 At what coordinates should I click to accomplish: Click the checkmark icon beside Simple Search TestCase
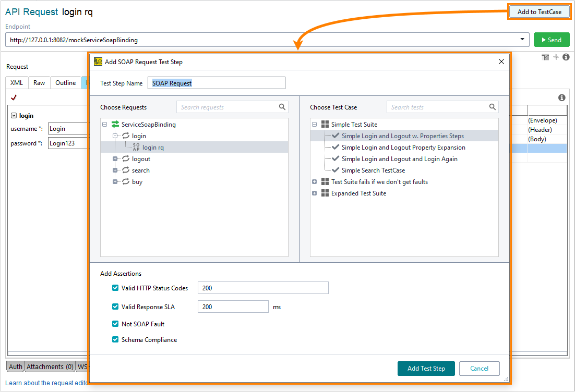334,170
